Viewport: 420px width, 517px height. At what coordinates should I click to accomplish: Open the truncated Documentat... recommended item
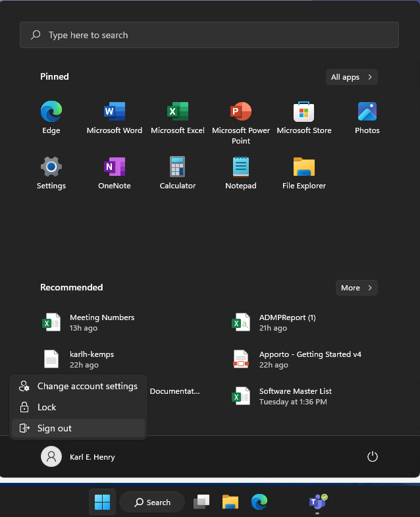[x=174, y=391]
